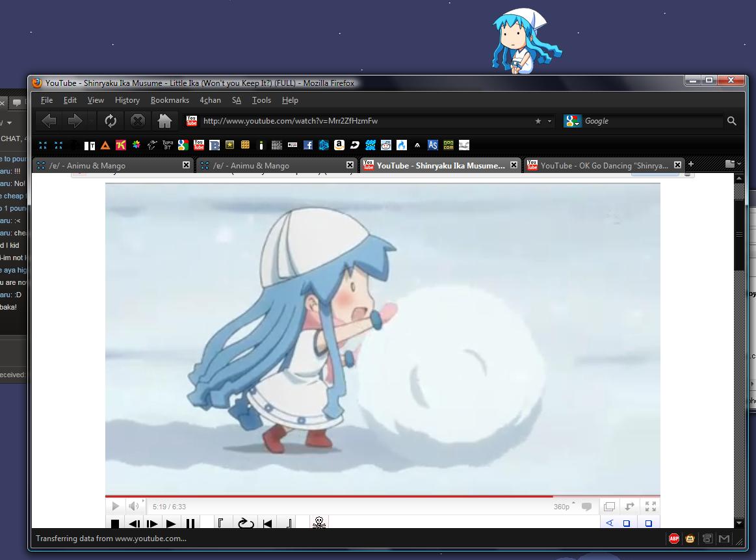Open the BakaBT bookmark

(167, 145)
